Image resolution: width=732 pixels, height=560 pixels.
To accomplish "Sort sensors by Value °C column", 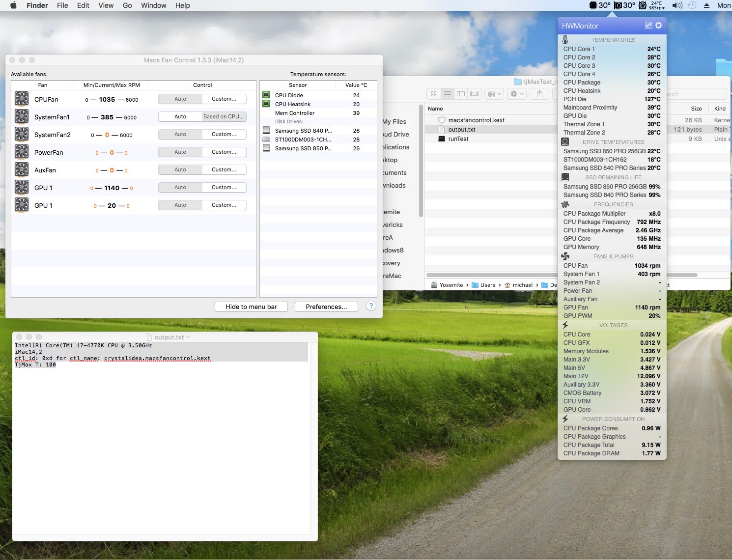I will (356, 85).
